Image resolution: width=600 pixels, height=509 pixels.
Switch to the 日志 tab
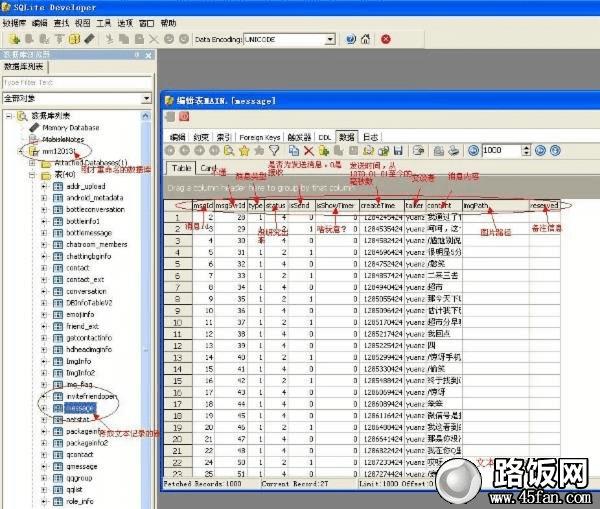click(x=370, y=137)
